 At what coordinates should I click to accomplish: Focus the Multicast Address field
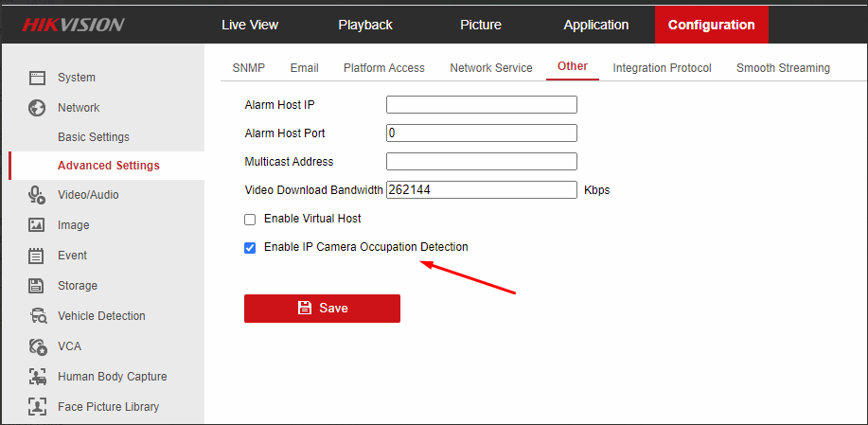pos(482,162)
